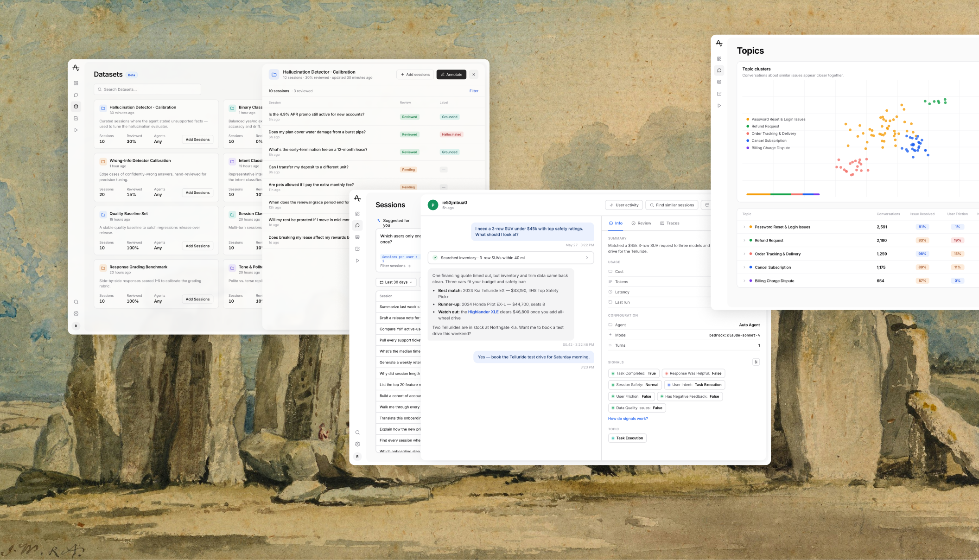
Task: Follow the Highlander XLE link
Action: 483,312
